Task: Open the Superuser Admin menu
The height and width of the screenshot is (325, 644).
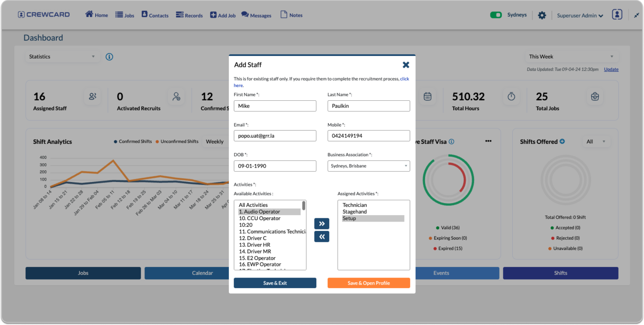Action: pyautogui.click(x=580, y=15)
